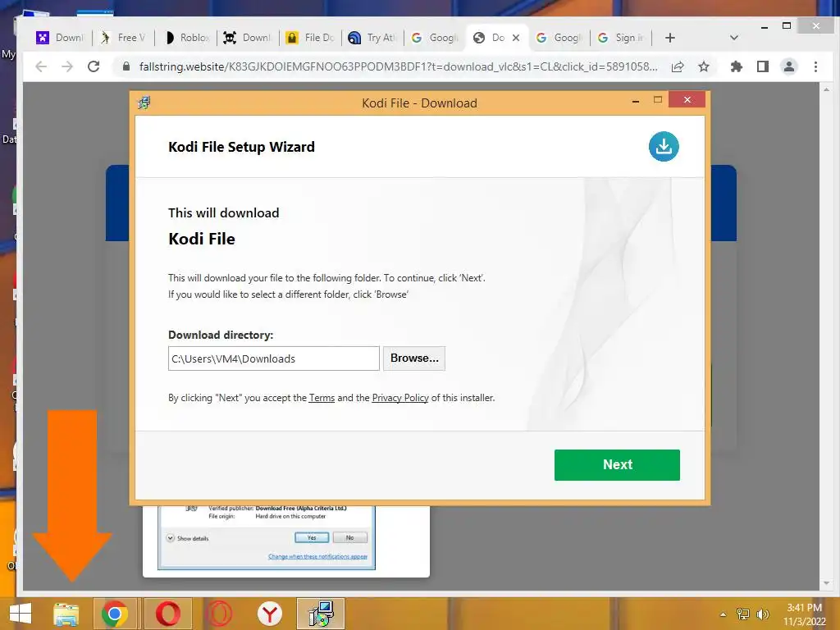Click the blue download icon in wizard header

pyautogui.click(x=664, y=146)
